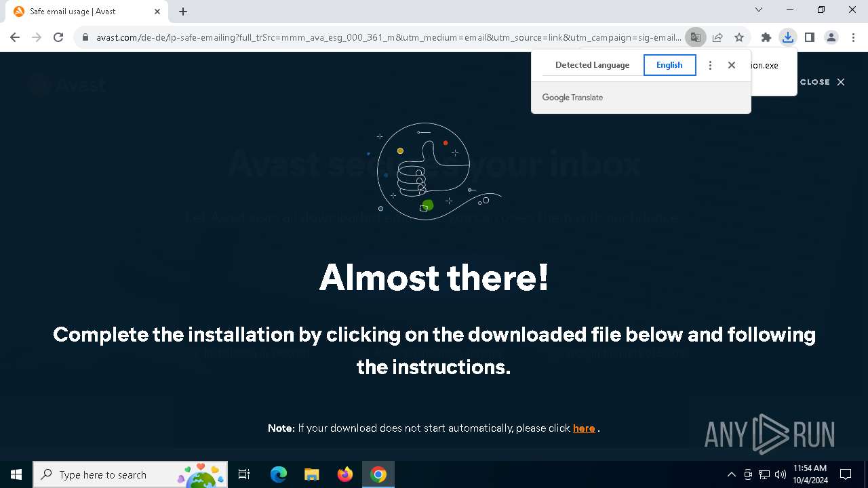This screenshot has height=488, width=868.
Task: Open the clock showing 11:54 AM
Action: pyautogui.click(x=810, y=474)
